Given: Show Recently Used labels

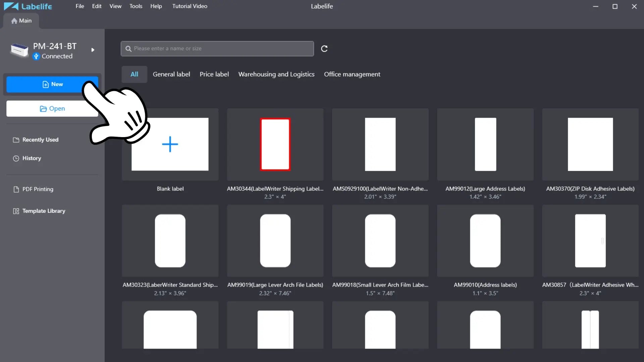Looking at the screenshot, I should click(40, 140).
